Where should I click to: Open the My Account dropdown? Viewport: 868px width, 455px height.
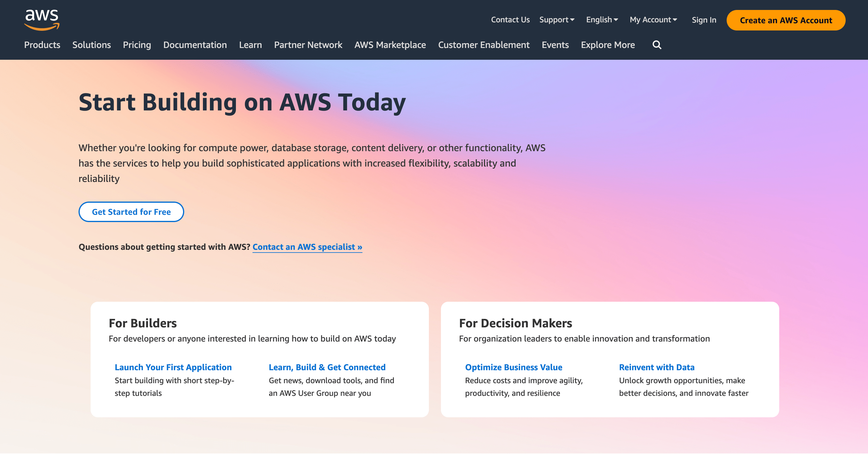(x=653, y=20)
